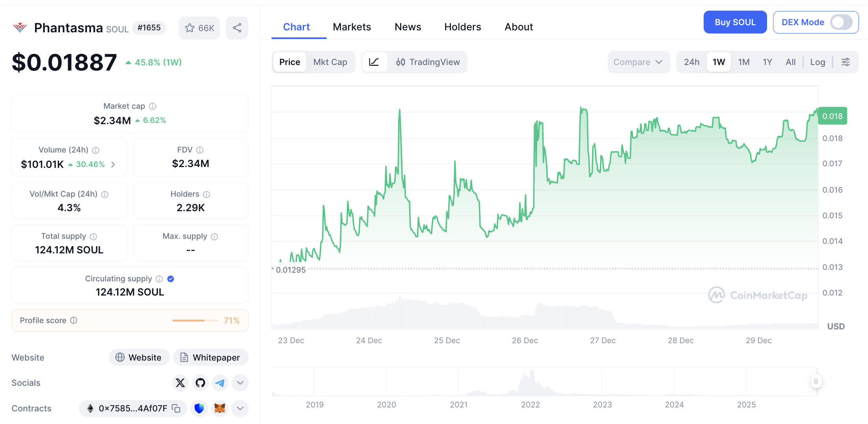Copy the contract address
The width and height of the screenshot is (868, 424).
click(176, 408)
